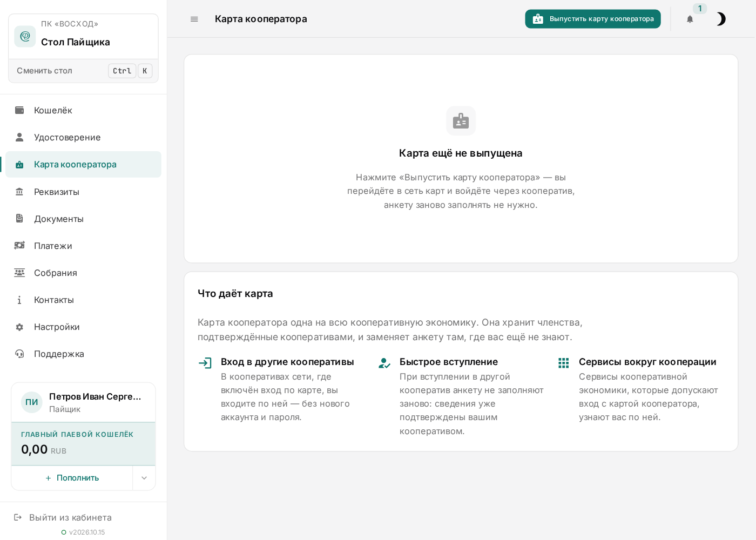Image resolution: width=756 pixels, height=540 pixels.
Task: Click the ПИ user avatar
Action: 32,402
